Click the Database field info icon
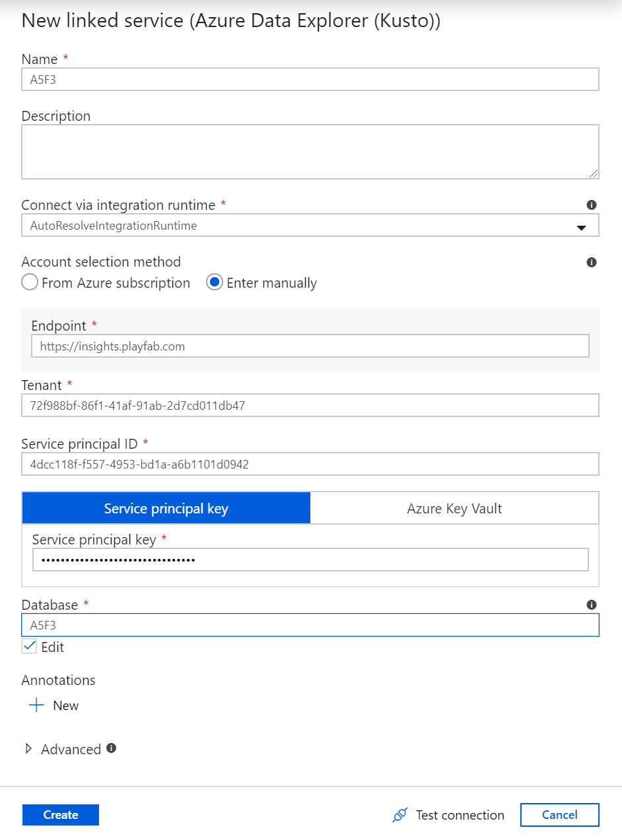Screen dimensions: 622x840 click(592, 604)
